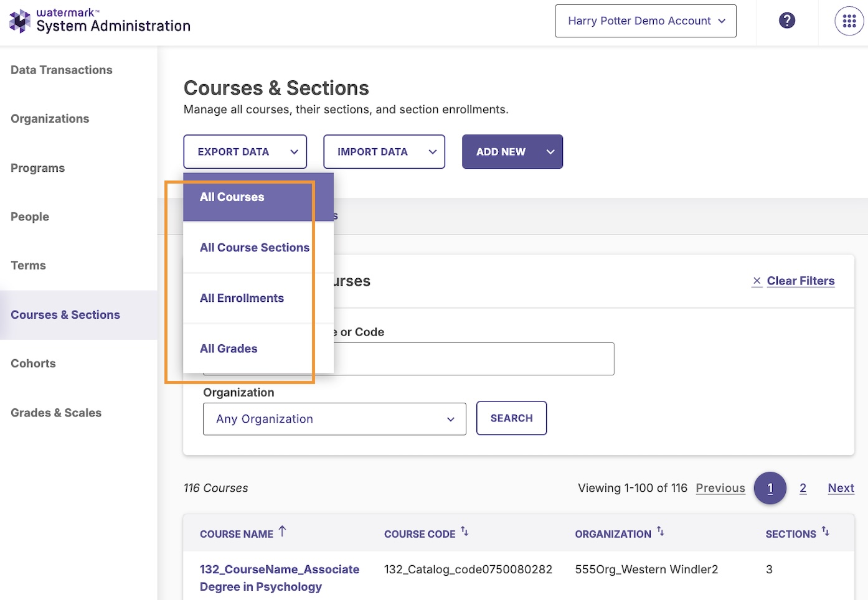Image resolution: width=868 pixels, height=600 pixels.
Task: Click the Clear Filters link
Action: 801,281
